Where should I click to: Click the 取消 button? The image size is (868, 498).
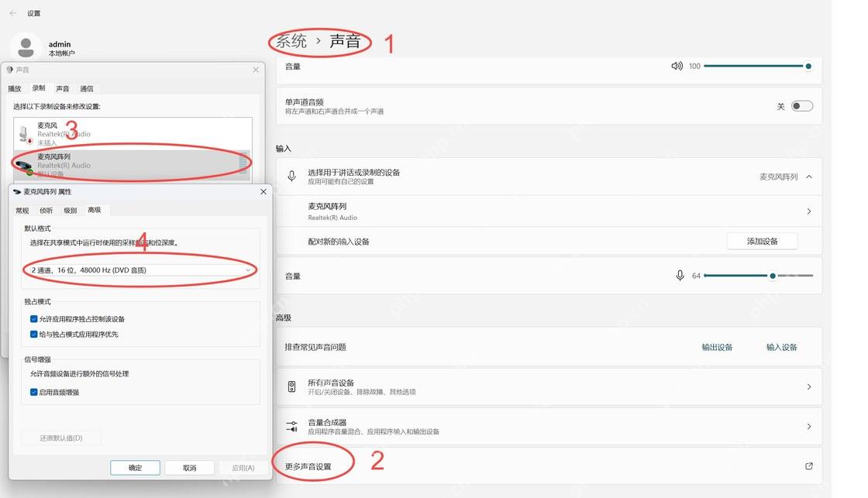pos(189,468)
